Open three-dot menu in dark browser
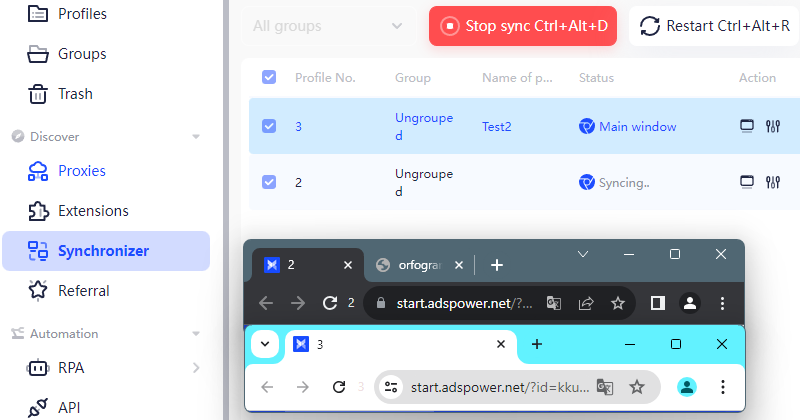This screenshot has width=800, height=420. [722, 304]
